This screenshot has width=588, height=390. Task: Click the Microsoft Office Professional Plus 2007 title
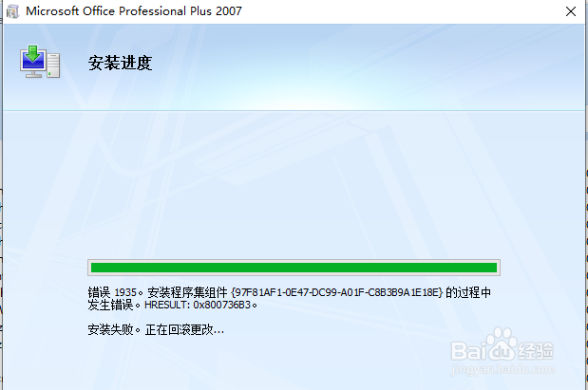pyautogui.click(x=134, y=11)
